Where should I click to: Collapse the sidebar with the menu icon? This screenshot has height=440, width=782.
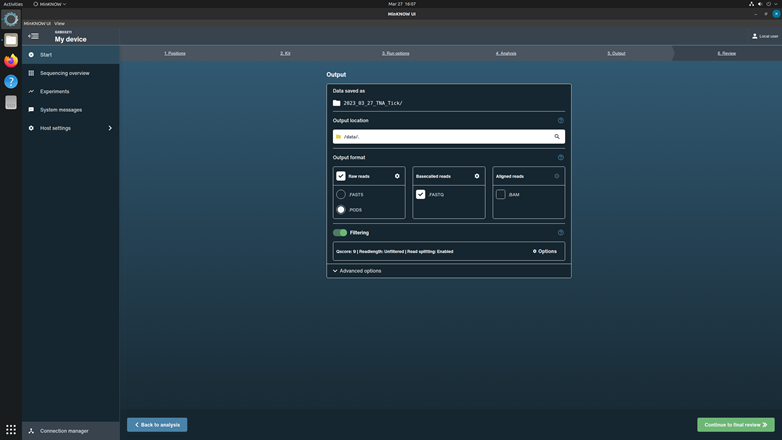tap(33, 37)
